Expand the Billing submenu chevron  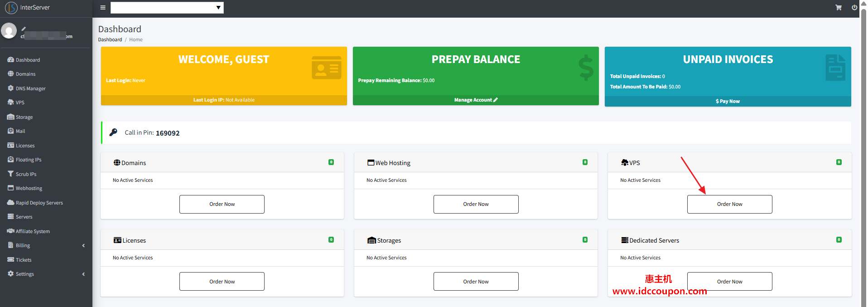coord(83,245)
